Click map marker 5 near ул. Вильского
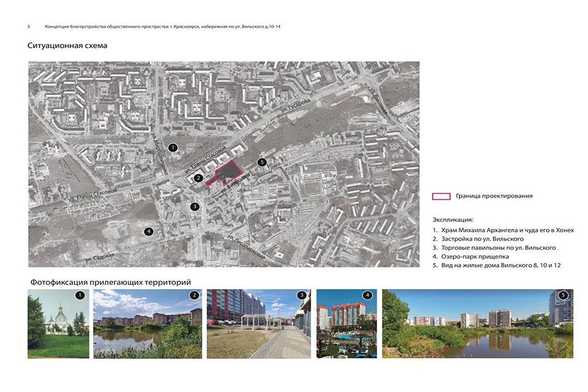The height and width of the screenshot is (392, 588). tap(262, 162)
